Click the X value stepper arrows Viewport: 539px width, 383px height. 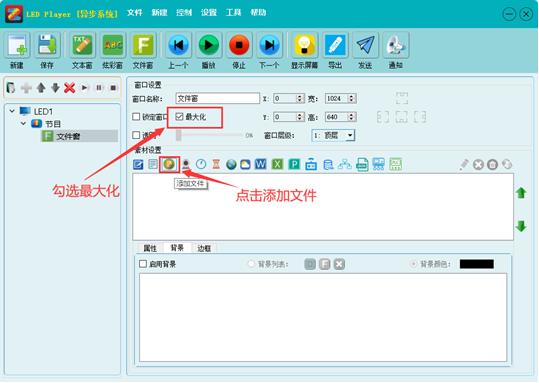pos(300,99)
